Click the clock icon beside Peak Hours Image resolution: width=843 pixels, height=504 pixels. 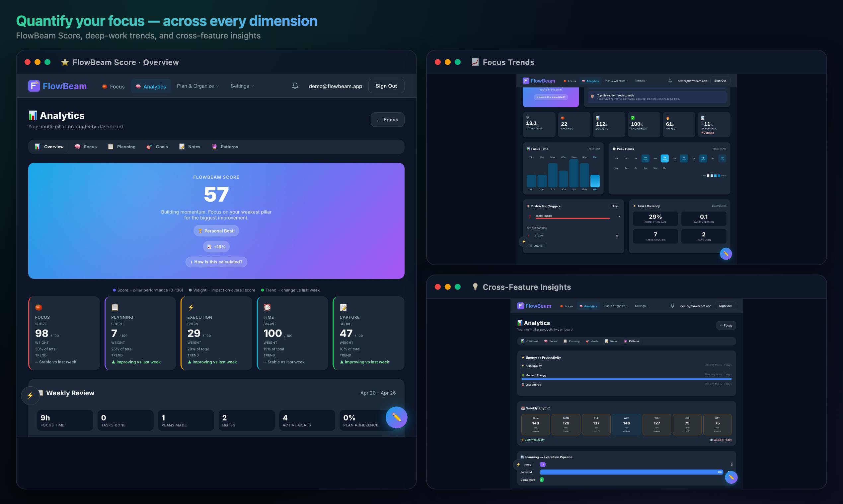click(614, 149)
